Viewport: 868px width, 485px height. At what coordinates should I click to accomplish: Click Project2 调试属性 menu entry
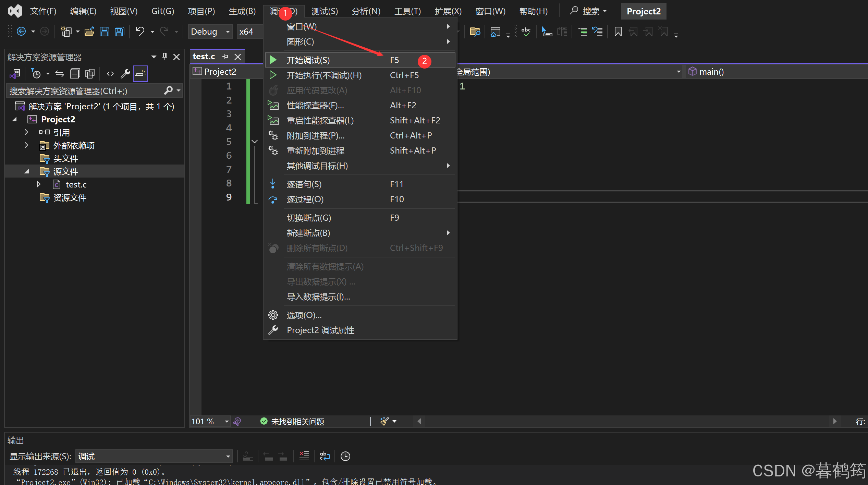(x=320, y=330)
